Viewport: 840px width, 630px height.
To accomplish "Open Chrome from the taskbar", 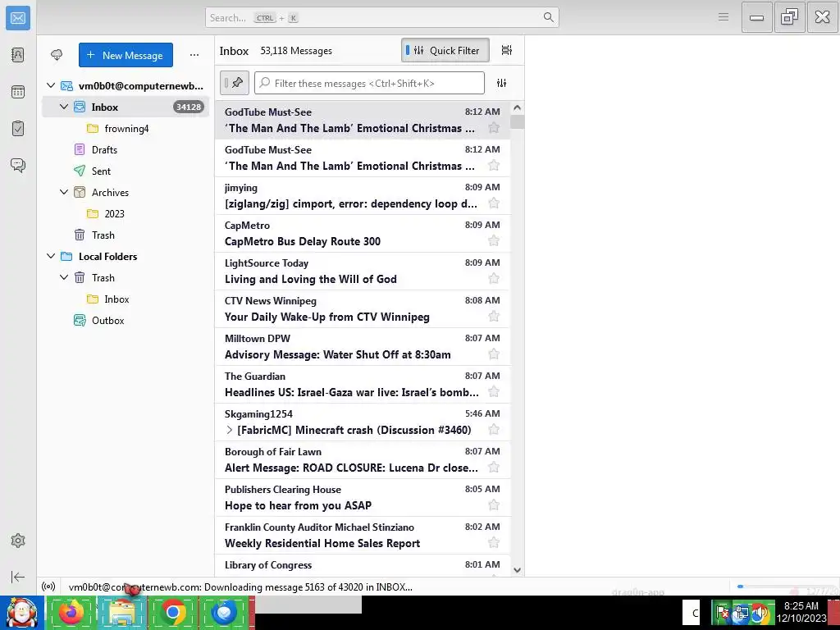I will pyautogui.click(x=172, y=612).
